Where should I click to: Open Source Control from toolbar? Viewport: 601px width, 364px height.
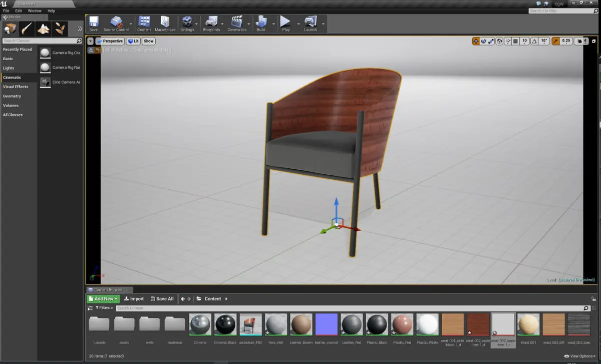(x=116, y=24)
